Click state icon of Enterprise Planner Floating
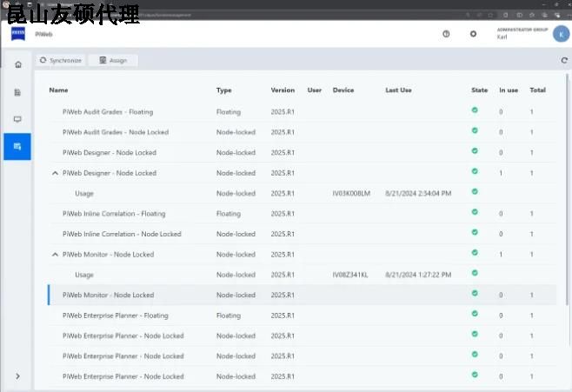This screenshot has height=392, width=572. [475, 314]
